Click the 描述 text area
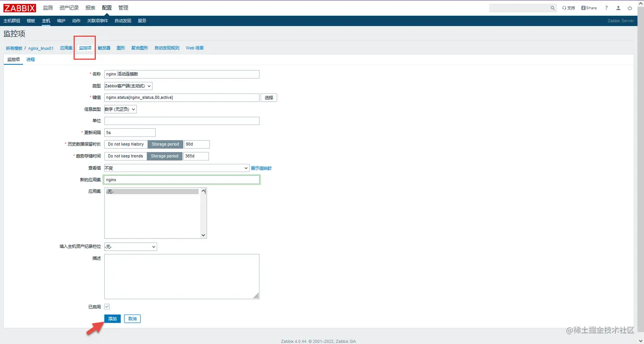The height and width of the screenshot is (344, 644). [182, 277]
